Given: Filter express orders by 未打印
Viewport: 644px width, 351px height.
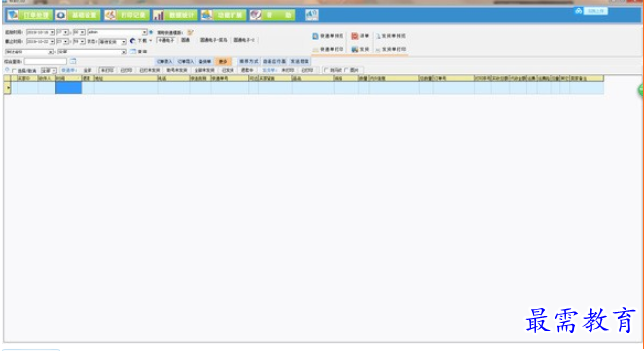Looking at the screenshot, I should (x=107, y=70).
